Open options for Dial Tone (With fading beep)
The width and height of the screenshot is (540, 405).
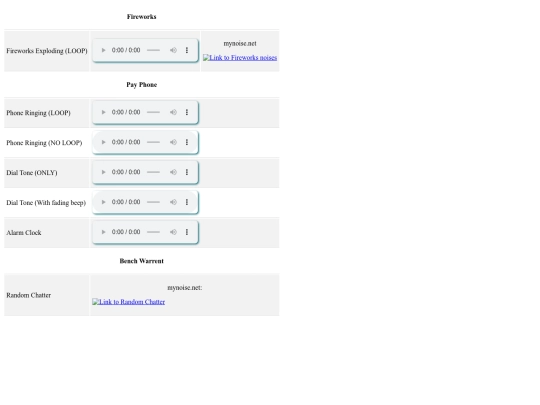[187, 202]
